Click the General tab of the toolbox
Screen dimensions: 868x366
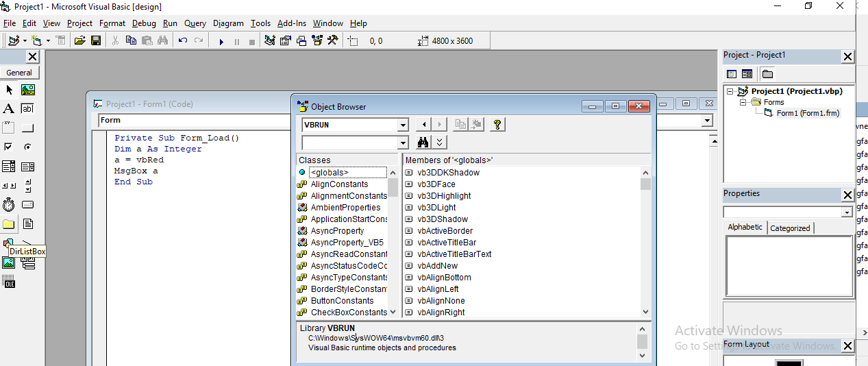click(x=19, y=73)
